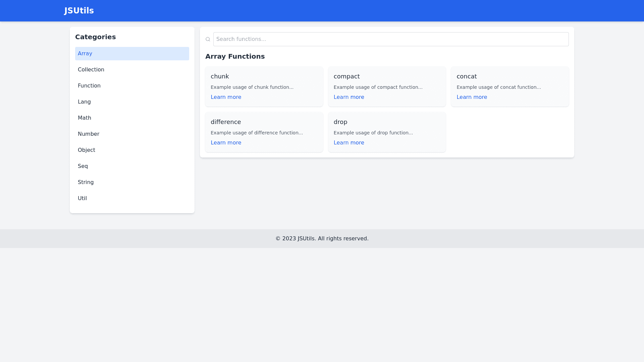Viewport: 644px width, 362px height.
Task: Go to the Math category
Action: [x=132, y=118]
